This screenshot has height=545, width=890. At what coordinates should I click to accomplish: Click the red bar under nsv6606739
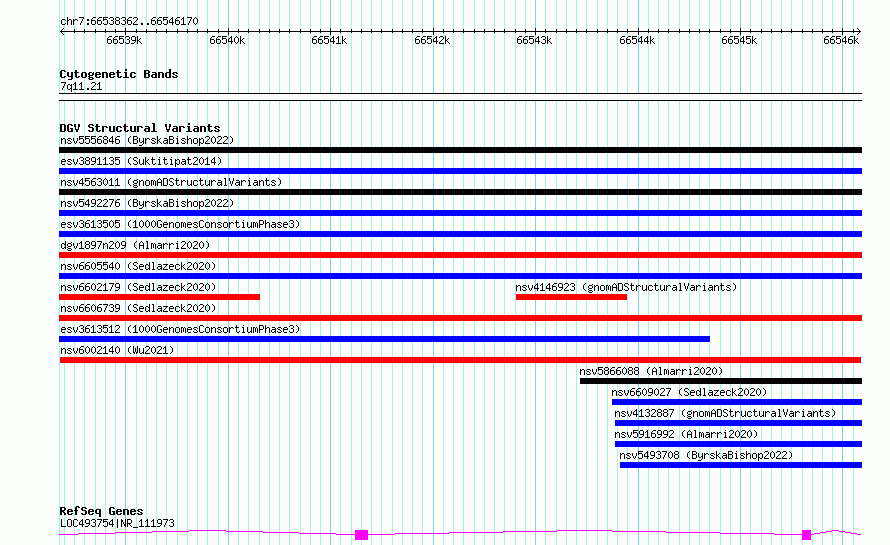pos(460,318)
